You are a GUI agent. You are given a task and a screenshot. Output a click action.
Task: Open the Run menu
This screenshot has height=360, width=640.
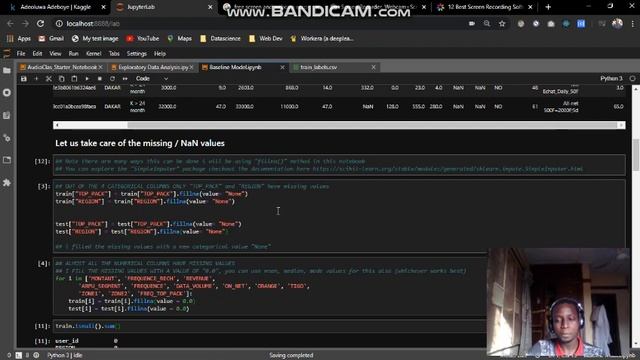tap(73, 53)
